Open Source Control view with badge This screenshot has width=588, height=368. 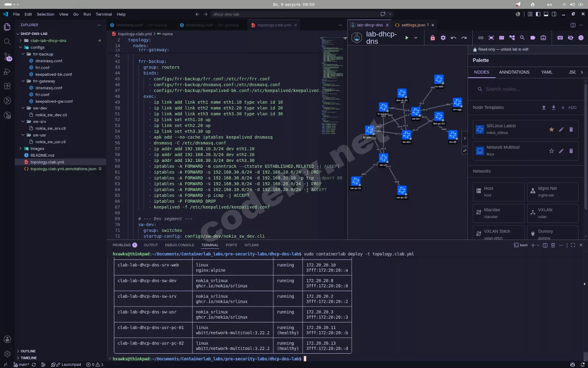pos(7,57)
